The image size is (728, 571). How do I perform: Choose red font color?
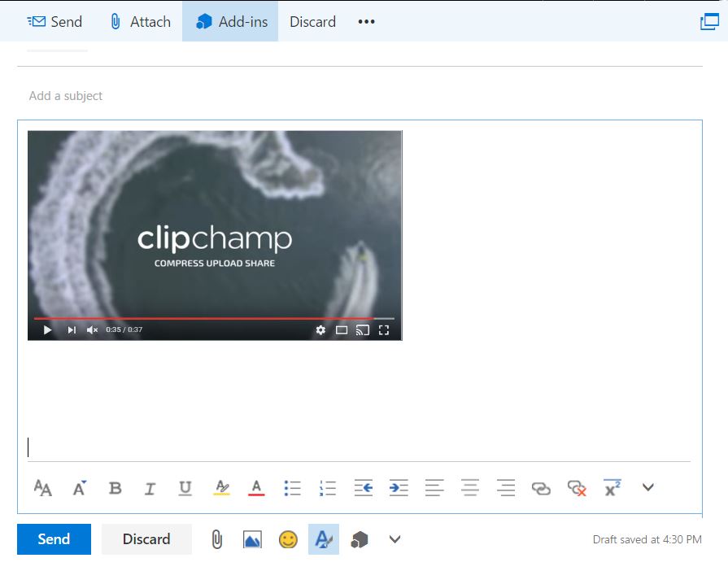[x=256, y=488]
